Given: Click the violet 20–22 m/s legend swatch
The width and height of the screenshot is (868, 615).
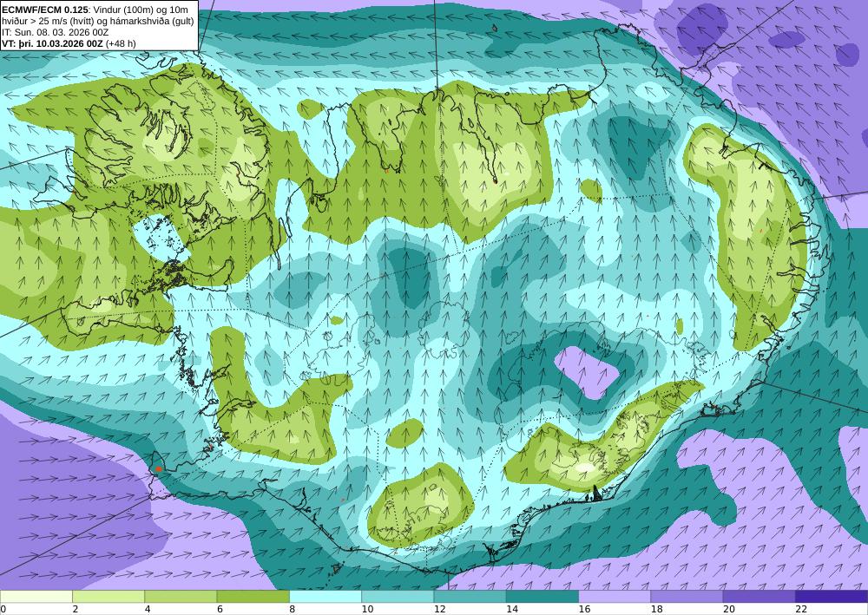Looking at the screenshot, I should point(759,597).
